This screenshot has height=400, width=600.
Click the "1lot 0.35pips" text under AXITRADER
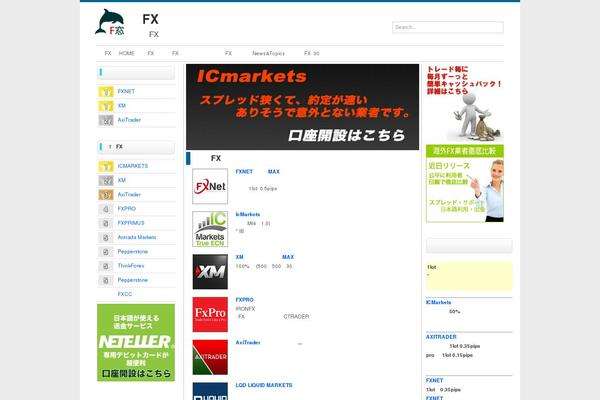point(465,346)
